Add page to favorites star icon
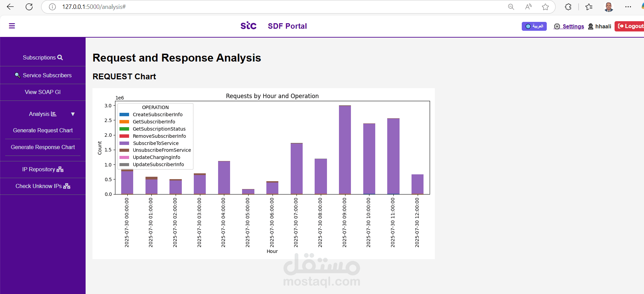The width and height of the screenshot is (644, 294). pyautogui.click(x=545, y=7)
